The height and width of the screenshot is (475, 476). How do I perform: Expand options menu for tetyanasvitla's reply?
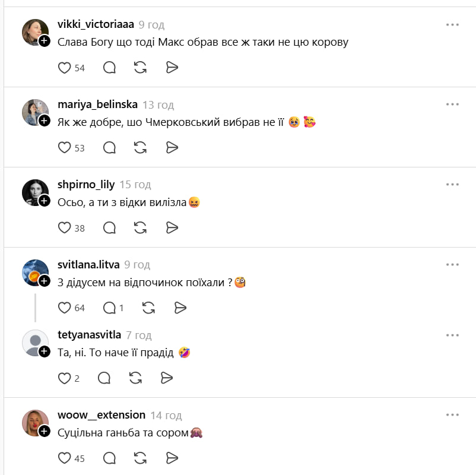(x=452, y=335)
